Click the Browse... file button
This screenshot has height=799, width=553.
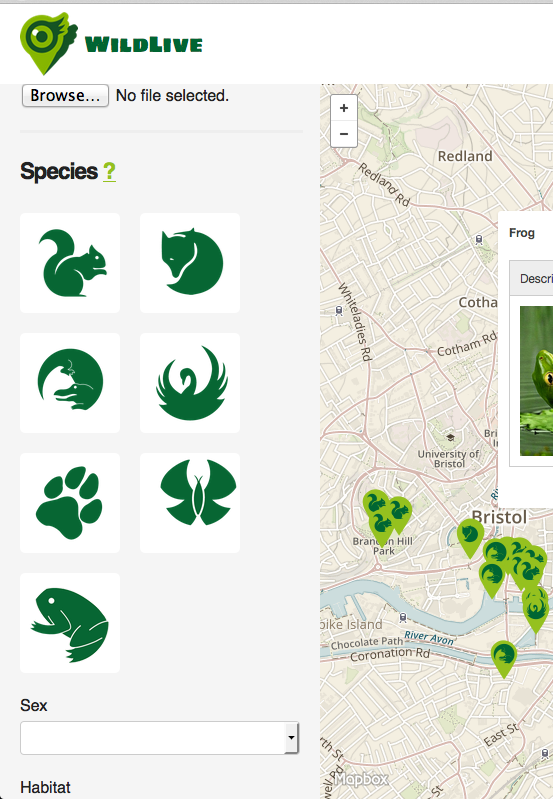pyautogui.click(x=65, y=95)
